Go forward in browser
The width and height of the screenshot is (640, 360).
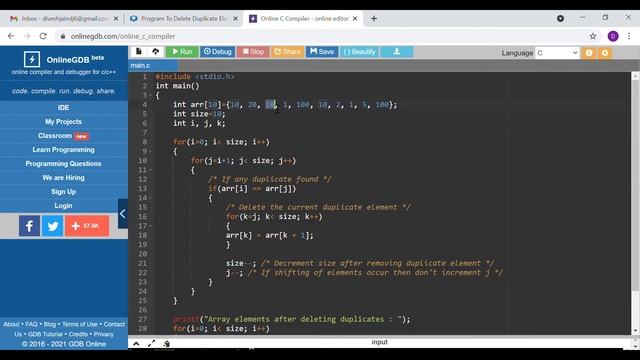[x=27, y=36]
